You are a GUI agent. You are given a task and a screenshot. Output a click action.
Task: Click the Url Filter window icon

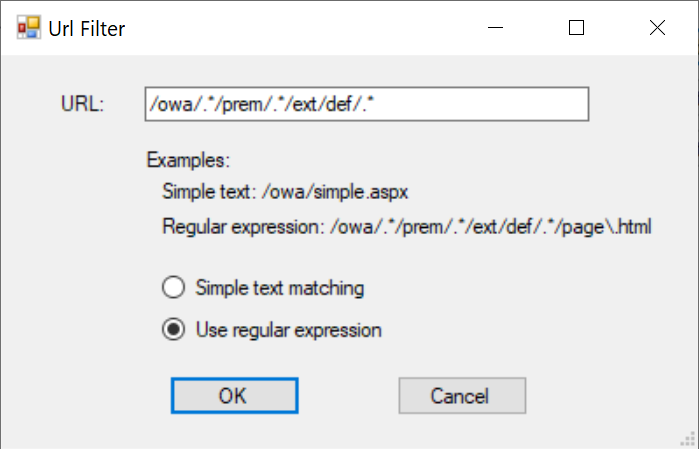pyautogui.click(x=28, y=28)
